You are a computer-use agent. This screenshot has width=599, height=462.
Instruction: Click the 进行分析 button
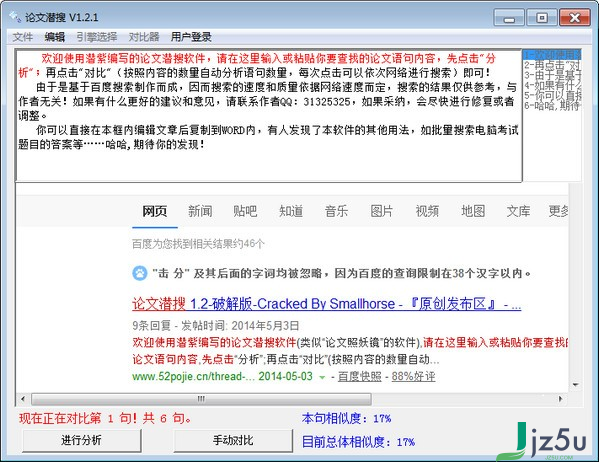click(81, 440)
